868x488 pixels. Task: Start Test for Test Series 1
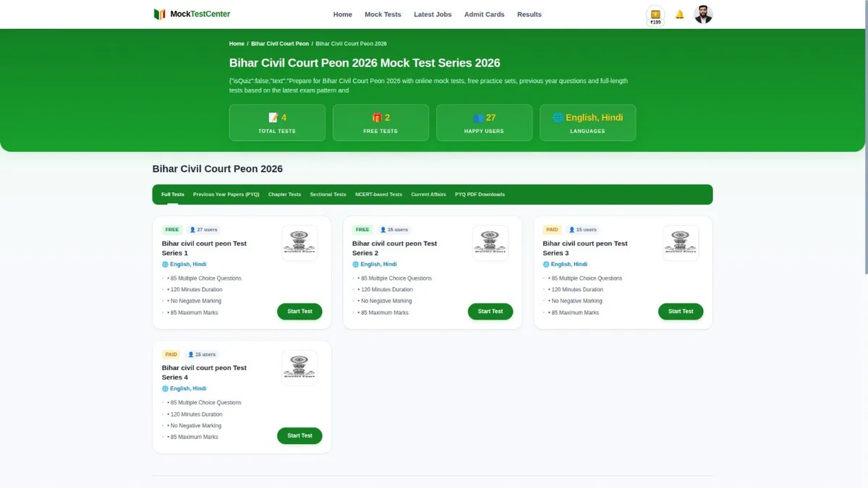pyautogui.click(x=299, y=312)
